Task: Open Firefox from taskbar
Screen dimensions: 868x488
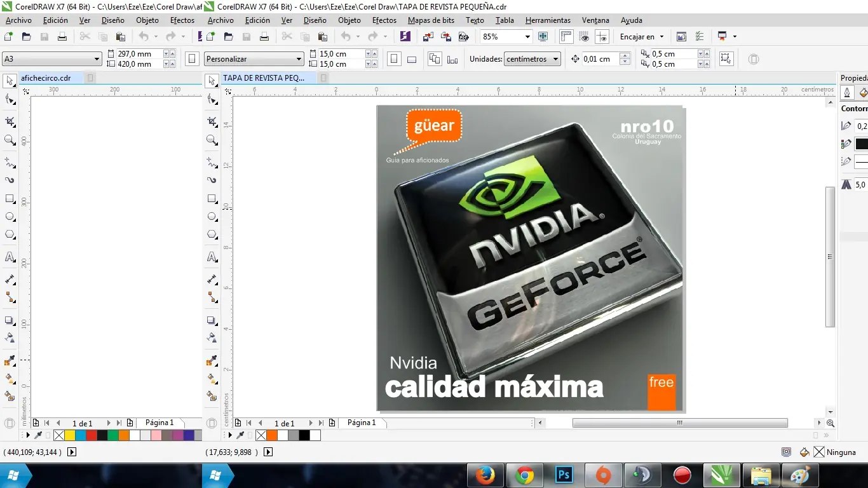Action: (485, 475)
